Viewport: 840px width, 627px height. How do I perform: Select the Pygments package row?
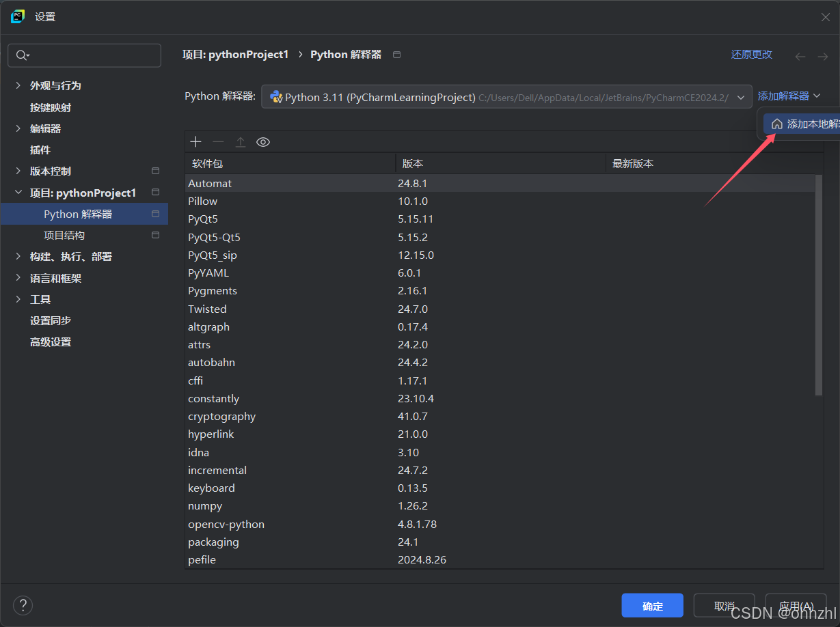point(500,291)
